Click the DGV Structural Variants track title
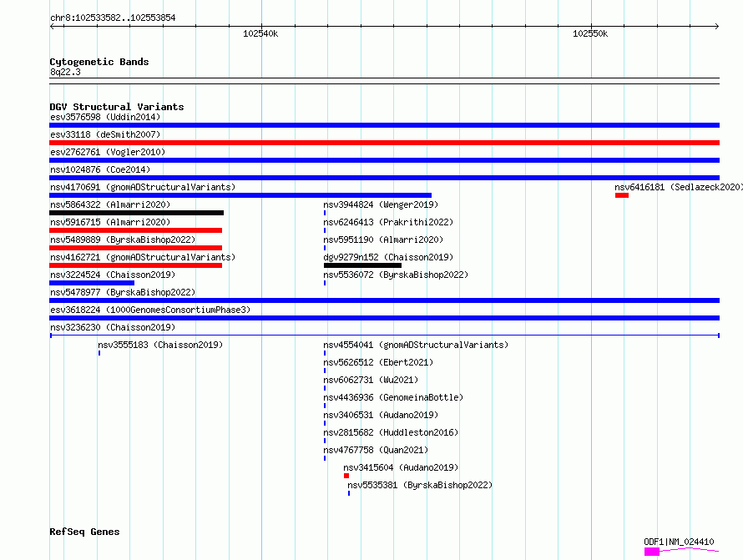The width and height of the screenshot is (743, 560). click(117, 107)
